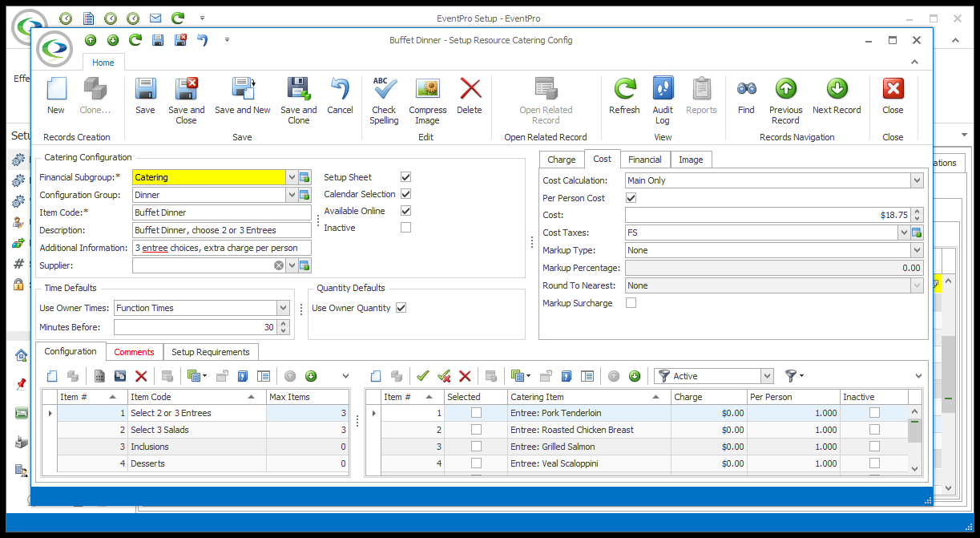Image resolution: width=980 pixels, height=538 pixels.
Task: Select the Home ribbon tab
Action: point(103,63)
